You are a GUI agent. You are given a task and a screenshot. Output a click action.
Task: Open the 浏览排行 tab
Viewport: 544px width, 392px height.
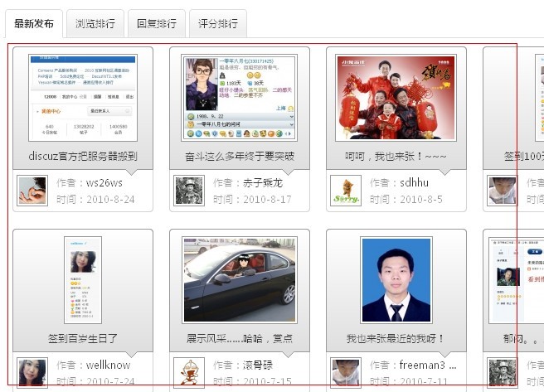[x=95, y=23]
